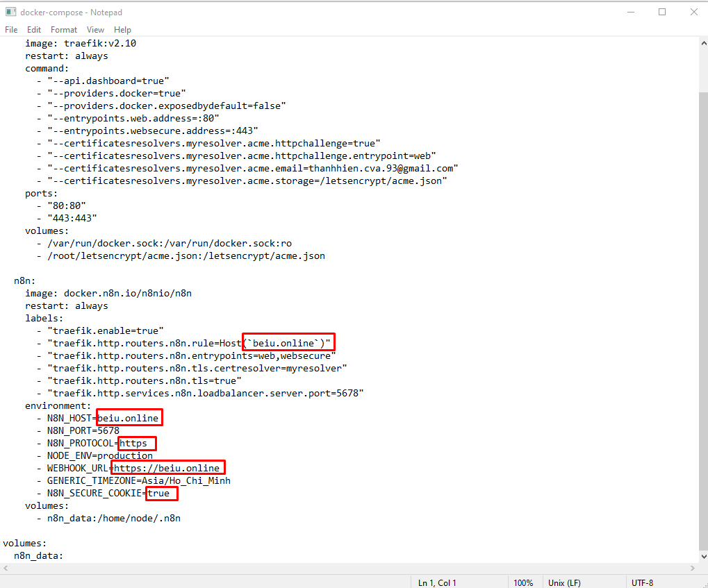Click the 'labels:' line

coord(44,319)
